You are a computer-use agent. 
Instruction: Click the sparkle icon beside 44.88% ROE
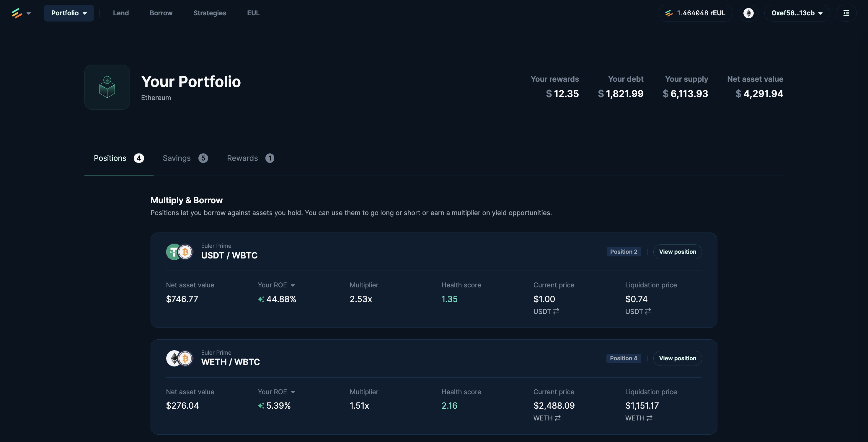(x=261, y=299)
